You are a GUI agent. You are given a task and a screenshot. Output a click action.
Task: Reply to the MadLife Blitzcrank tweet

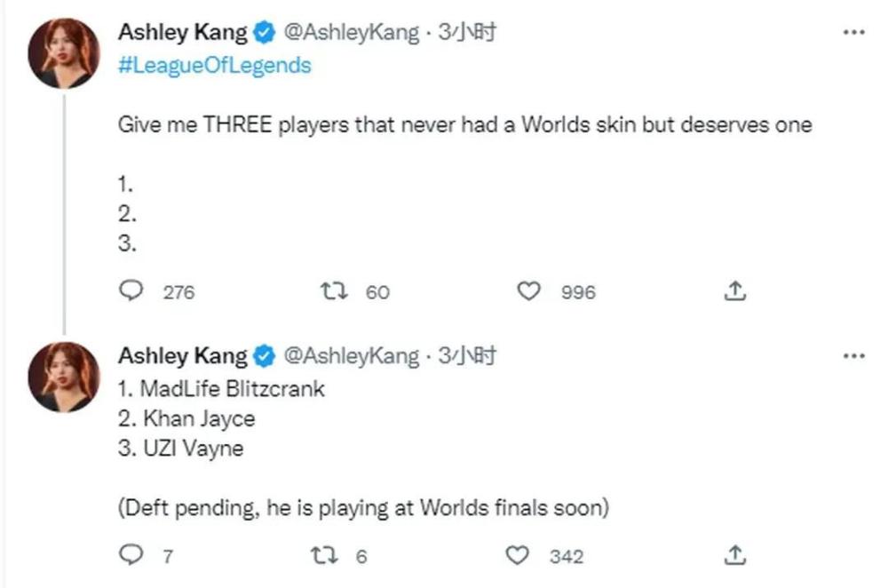coord(132,556)
